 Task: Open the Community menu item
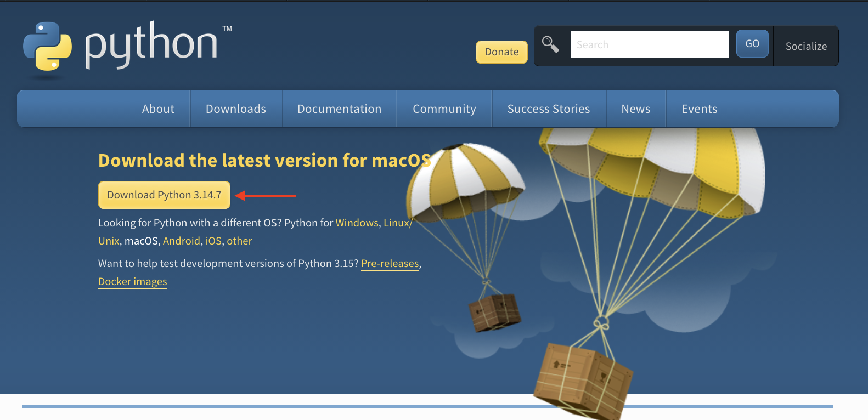click(444, 109)
